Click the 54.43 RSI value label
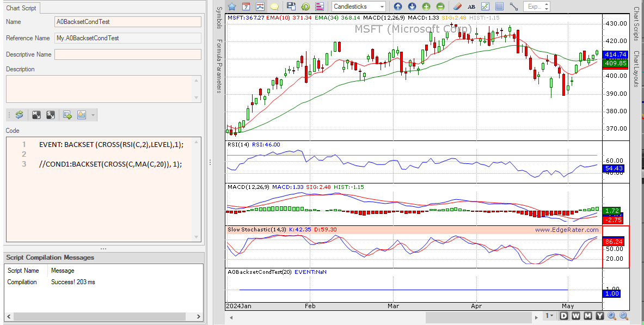The image size is (644, 325). [x=615, y=168]
